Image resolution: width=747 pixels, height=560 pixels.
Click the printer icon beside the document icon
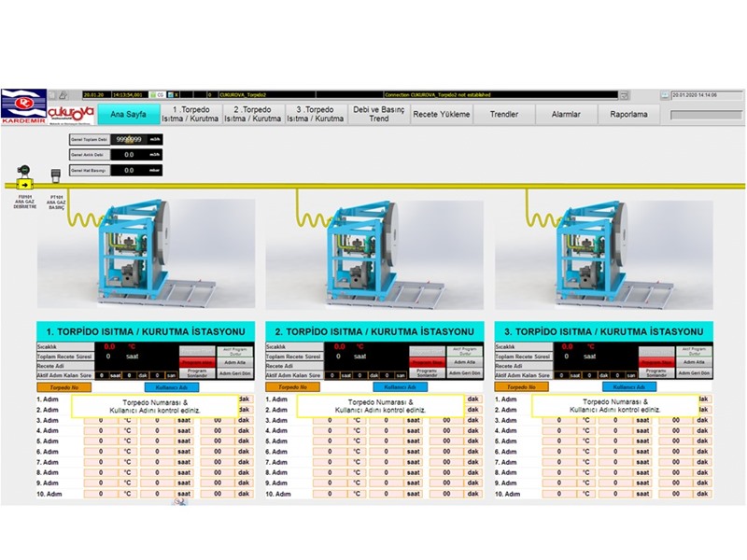click(63, 95)
